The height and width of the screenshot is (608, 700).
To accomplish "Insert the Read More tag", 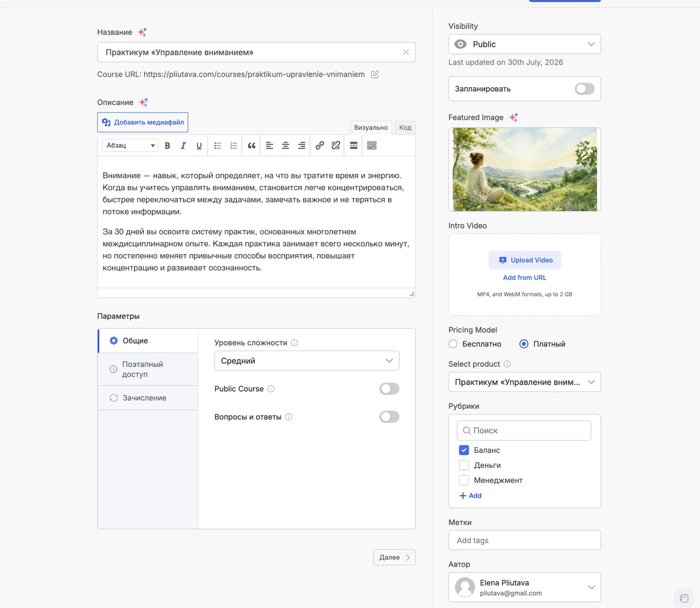I will coord(353,145).
